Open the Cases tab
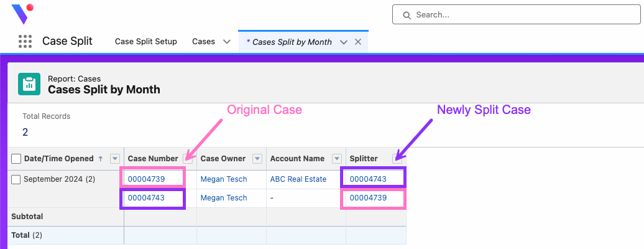 [x=204, y=42]
